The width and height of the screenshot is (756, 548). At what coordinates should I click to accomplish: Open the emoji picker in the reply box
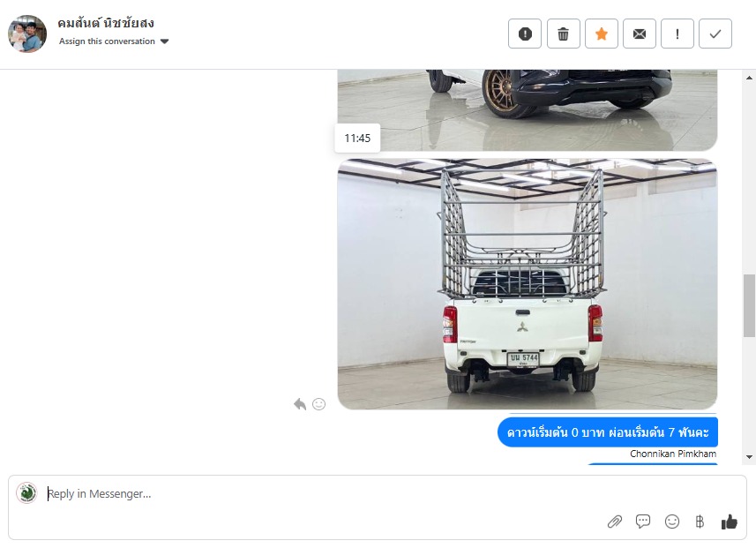coord(671,522)
